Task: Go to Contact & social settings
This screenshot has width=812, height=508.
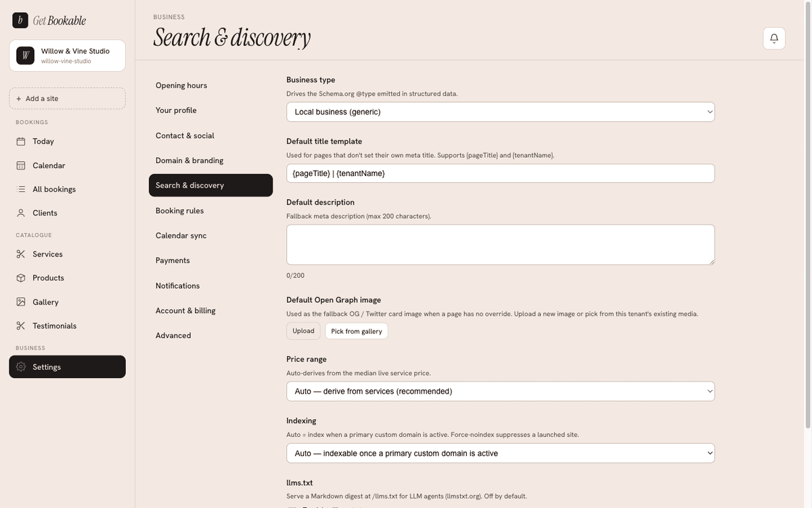Action: [x=210, y=135]
